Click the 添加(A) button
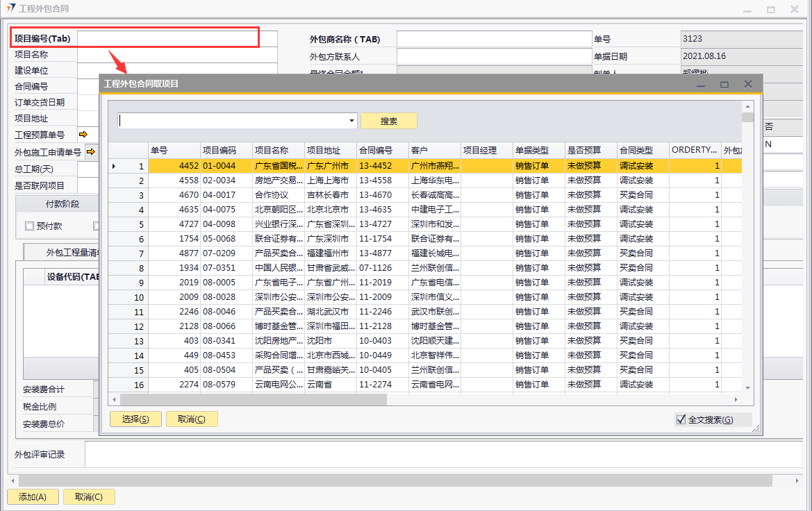 click(33, 496)
